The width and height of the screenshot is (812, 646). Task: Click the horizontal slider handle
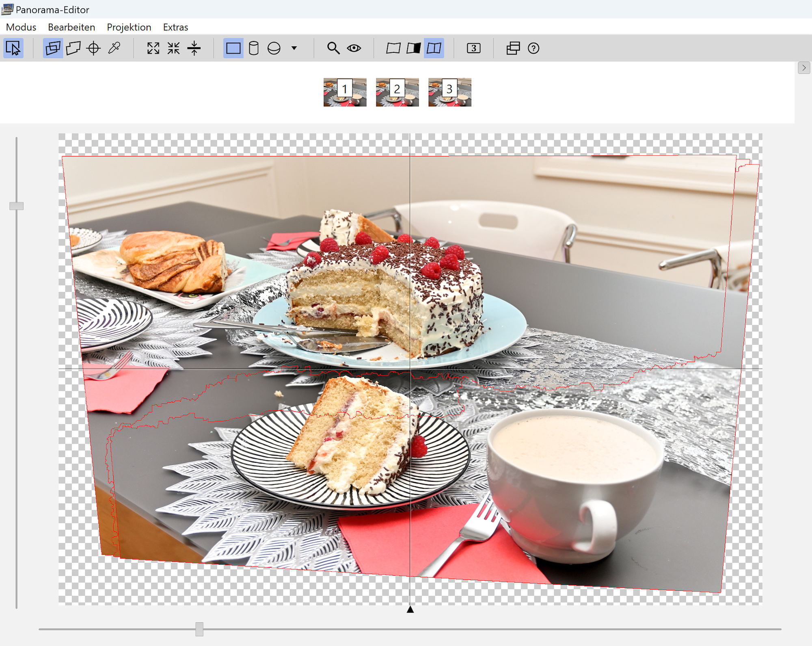click(x=199, y=629)
